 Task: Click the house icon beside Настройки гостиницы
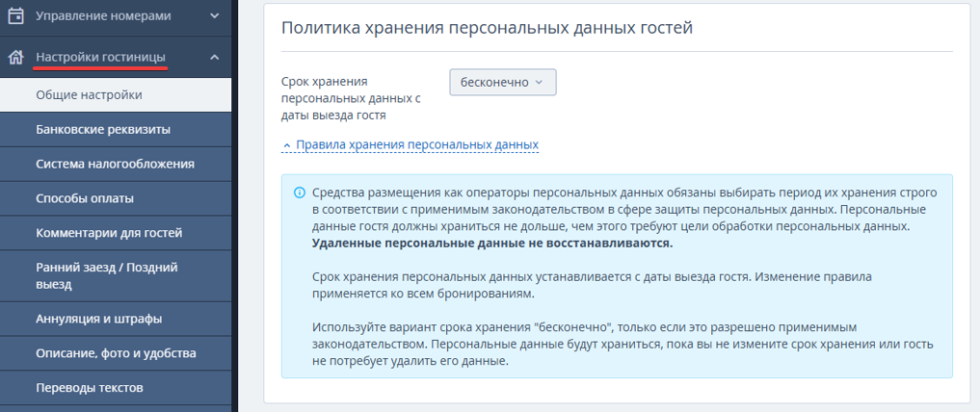pos(15,58)
